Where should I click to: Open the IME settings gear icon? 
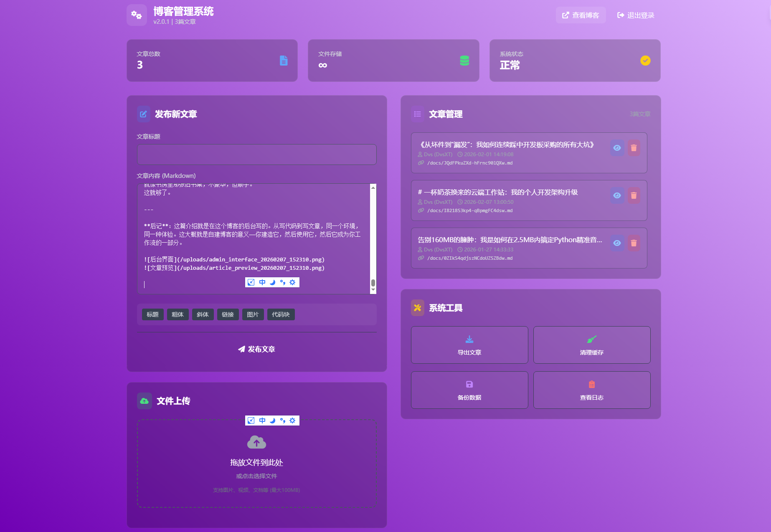click(293, 282)
